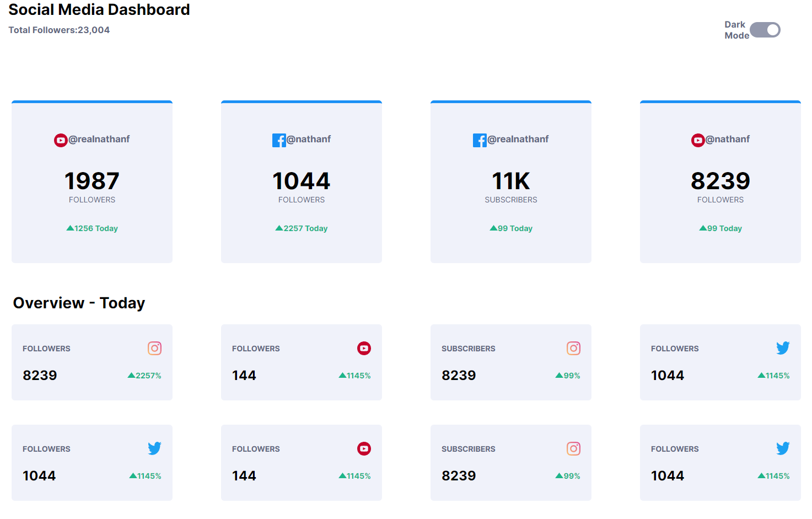Select the Facebook icon on the 11K subscribers card
Image resolution: width=812 pixels, height=519 pixels.
(479, 140)
